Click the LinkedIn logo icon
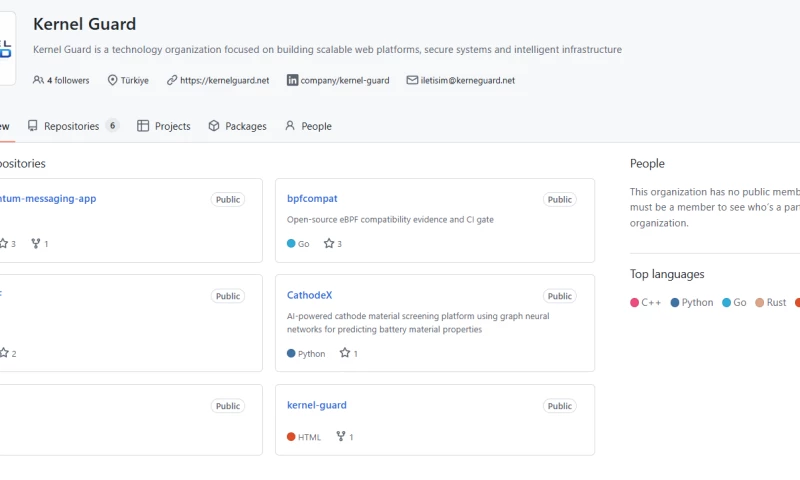 pyautogui.click(x=292, y=80)
